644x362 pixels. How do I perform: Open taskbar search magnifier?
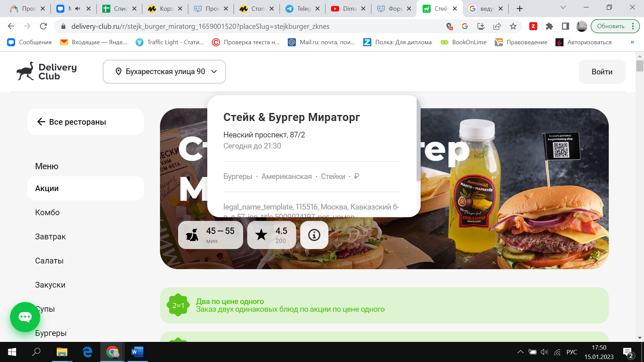pyautogui.click(x=36, y=352)
